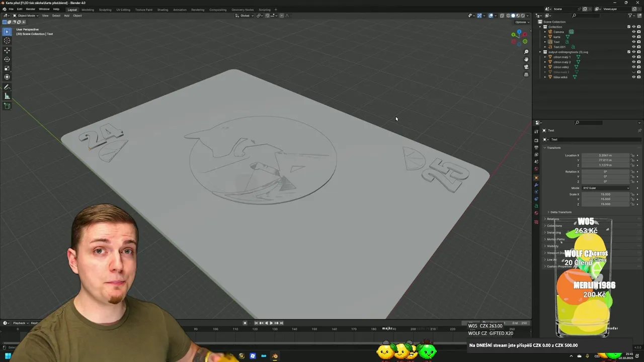
Task: Open the XYZ Euler rotation mode dropdown
Action: [605, 188]
